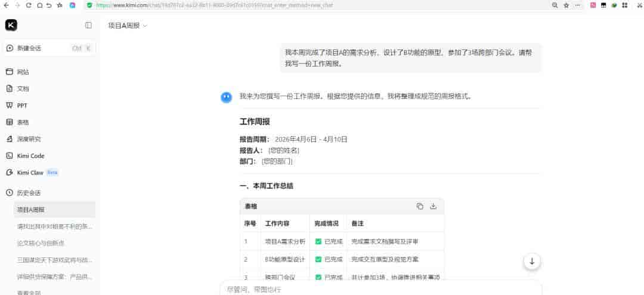Click the [您的姓名] placeholder text
Image resolution: width=644 pixels, height=295 pixels.
coord(284,151)
